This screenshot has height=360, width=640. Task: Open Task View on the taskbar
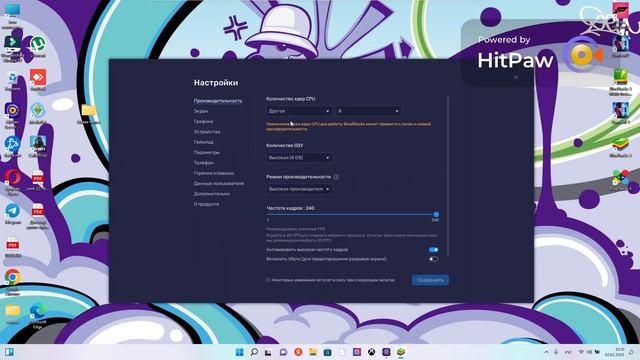[268, 352]
